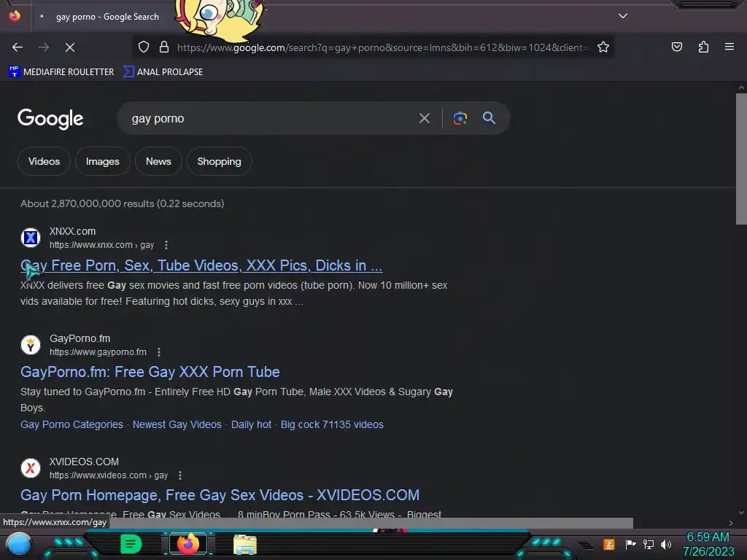Screen dimensions: 747x560
Task: Click the scrollbar up arrow
Action: point(741,87)
